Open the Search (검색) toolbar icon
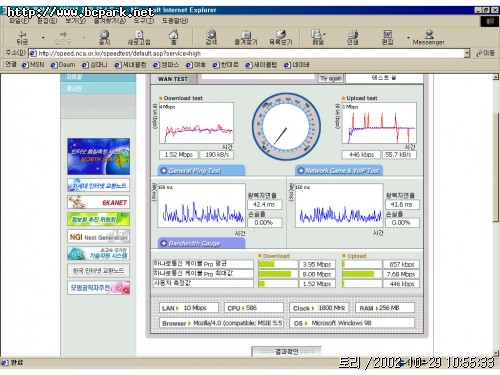Viewport: 500px width, 375px height. pyautogui.click(x=211, y=38)
